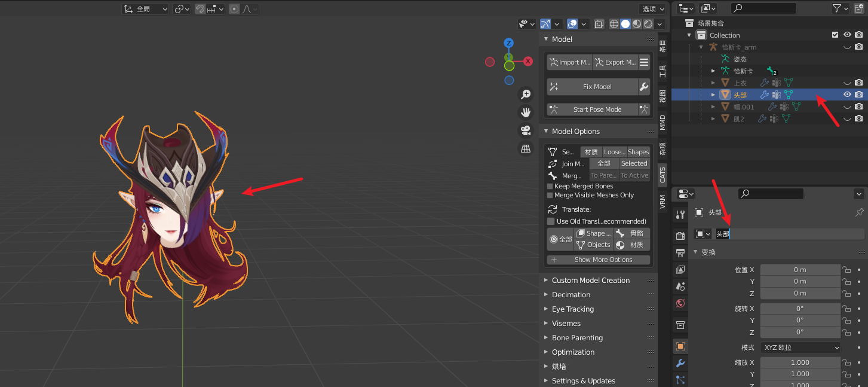The width and height of the screenshot is (868, 387).
Task: Toggle snapping magnet icon
Action: tap(200, 9)
